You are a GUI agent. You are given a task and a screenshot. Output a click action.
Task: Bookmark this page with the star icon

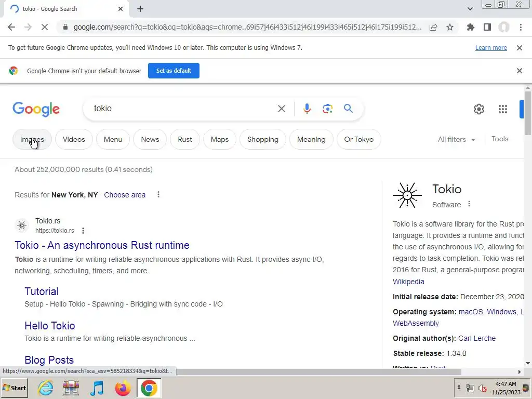point(450,27)
